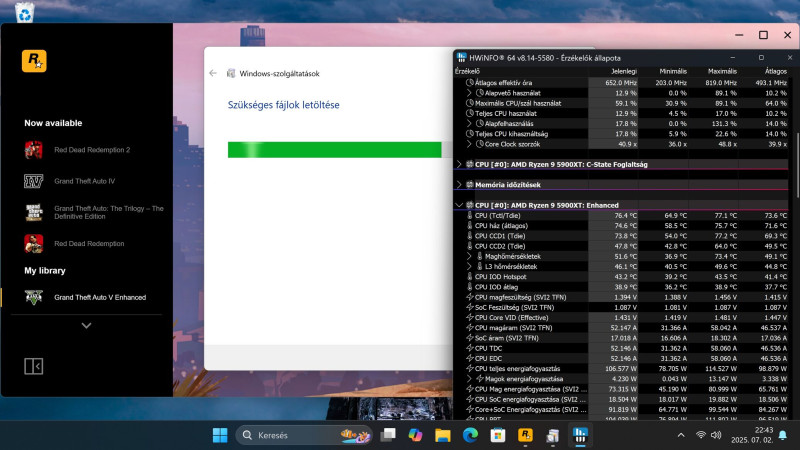The width and height of the screenshot is (800, 450).
Task: Select the CPU EDC row
Action: pos(621,358)
